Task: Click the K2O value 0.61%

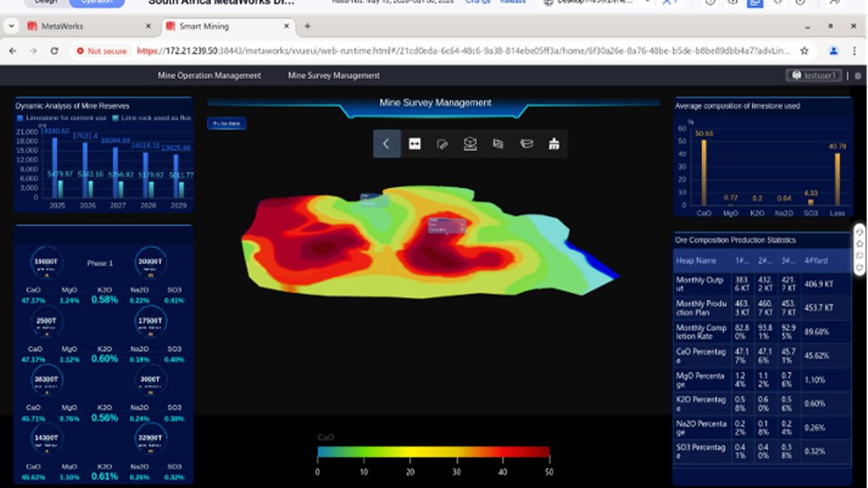Action: tap(104, 476)
